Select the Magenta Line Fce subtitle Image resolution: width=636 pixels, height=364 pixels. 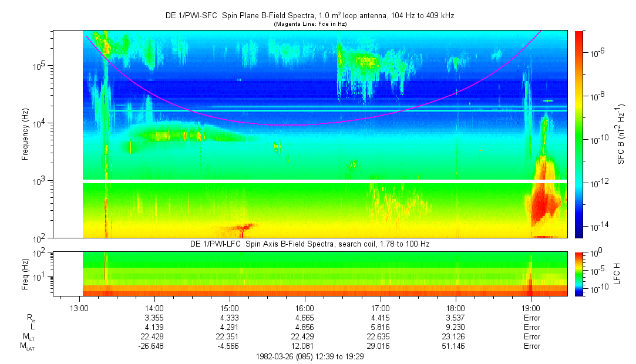click(x=310, y=24)
